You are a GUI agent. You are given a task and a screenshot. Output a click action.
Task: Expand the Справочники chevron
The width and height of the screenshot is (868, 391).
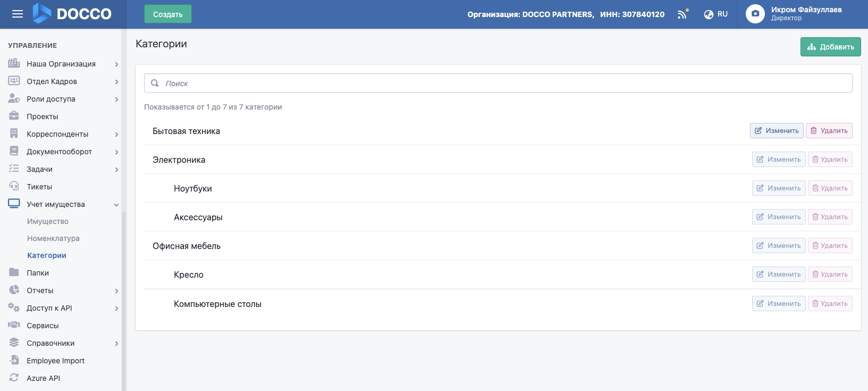[x=116, y=344]
